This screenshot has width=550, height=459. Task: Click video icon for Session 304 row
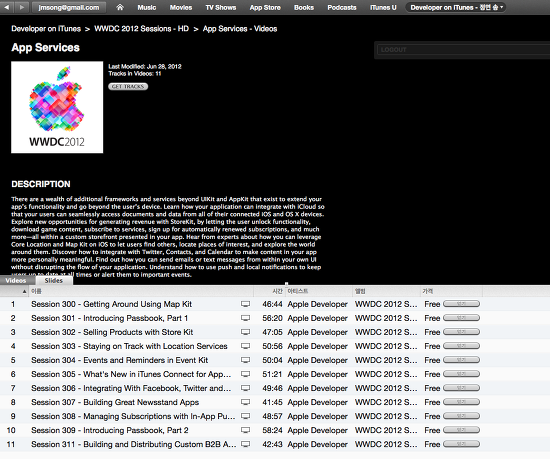click(246, 360)
